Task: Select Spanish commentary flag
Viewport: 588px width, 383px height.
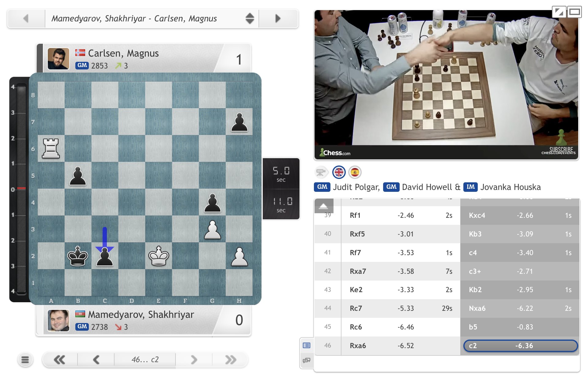Action: point(355,173)
